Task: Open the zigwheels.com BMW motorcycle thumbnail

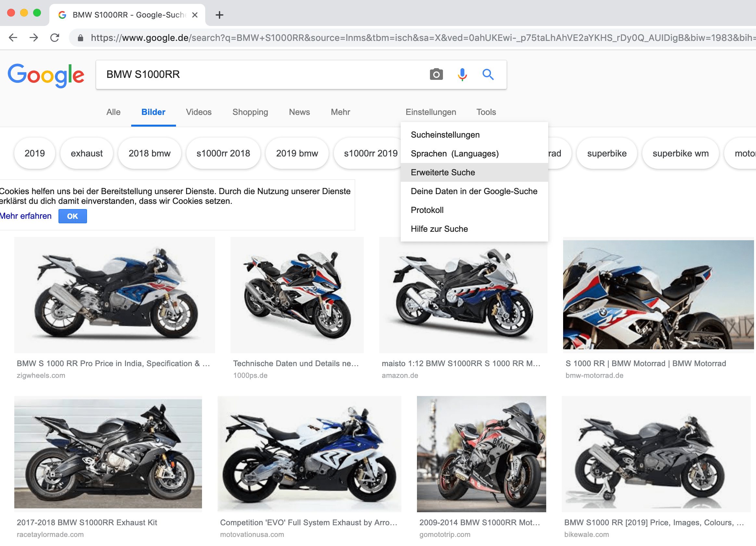Action: 114,295
